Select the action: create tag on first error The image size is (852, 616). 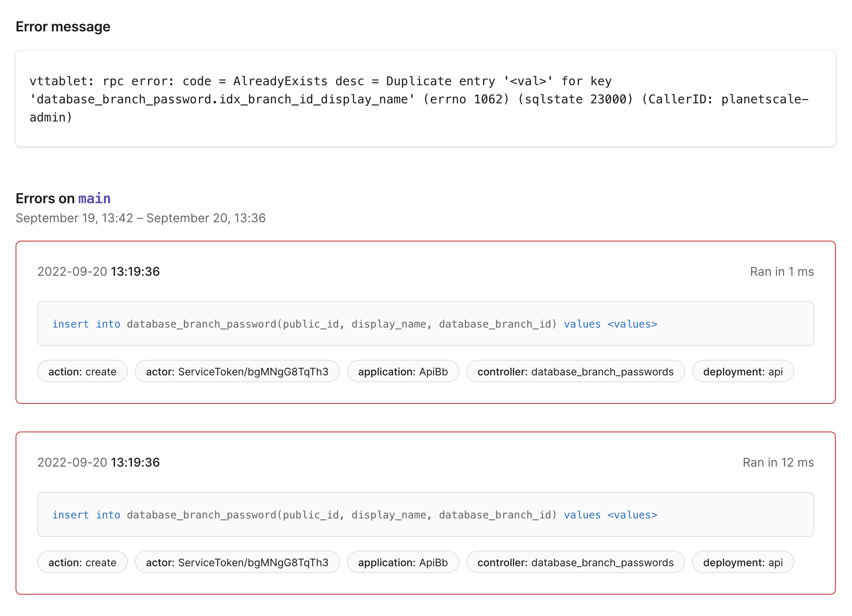point(82,372)
